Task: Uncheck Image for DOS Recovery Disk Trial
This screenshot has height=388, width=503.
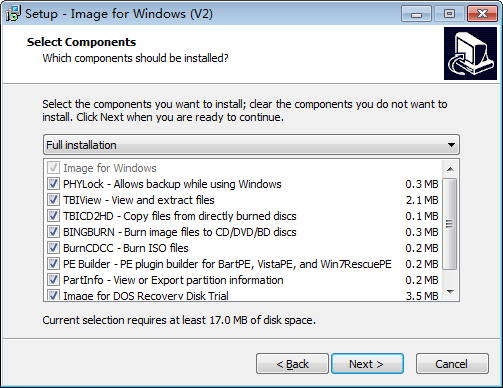Action: pyautogui.click(x=53, y=295)
